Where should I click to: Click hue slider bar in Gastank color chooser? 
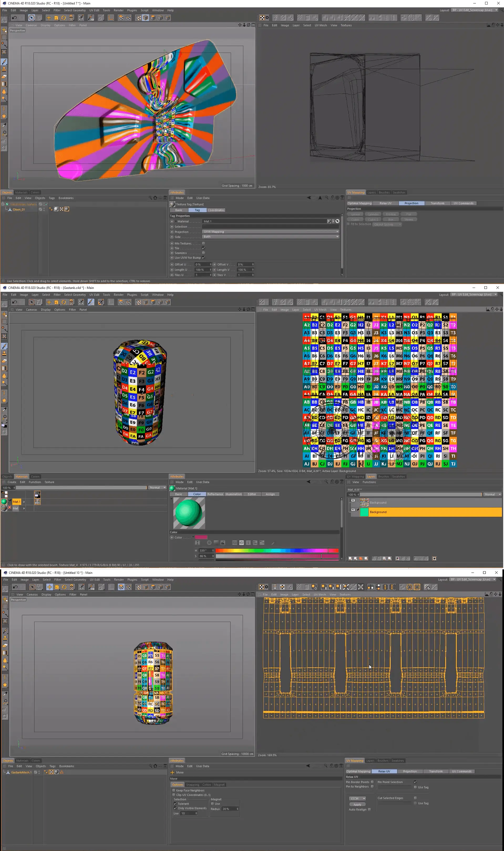pos(277,550)
